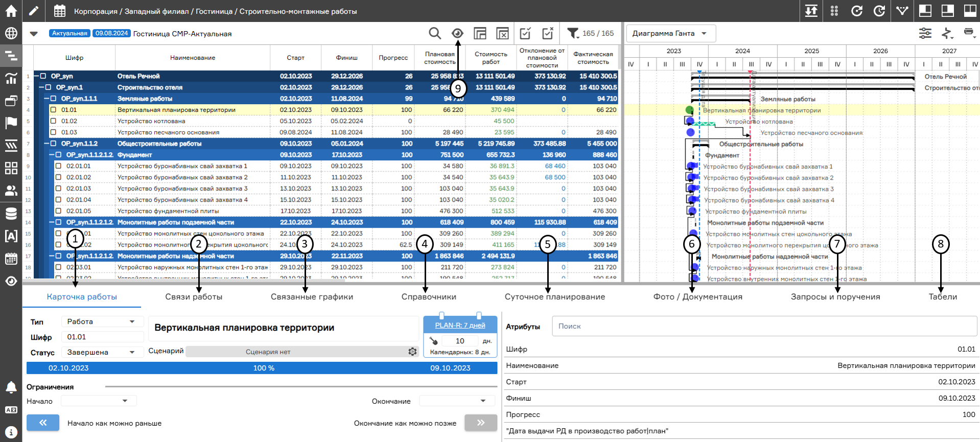Go to the Home icon in sidebar

coord(11,11)
